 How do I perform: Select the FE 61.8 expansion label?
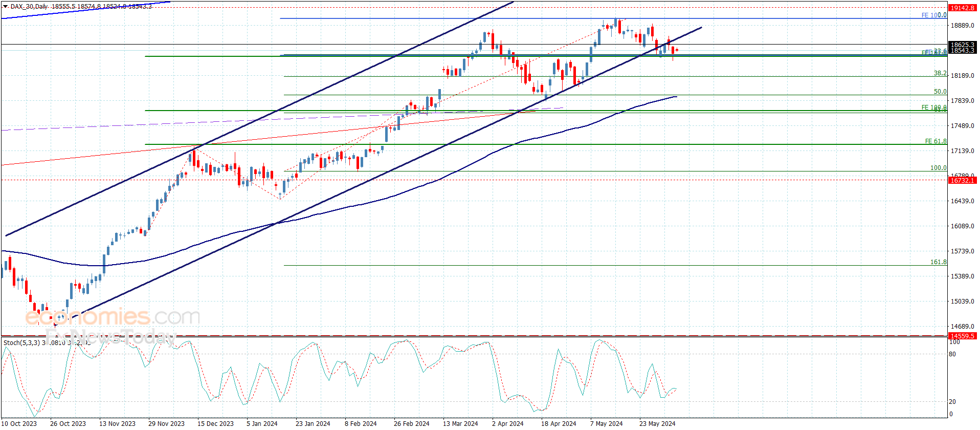[936, 141]
